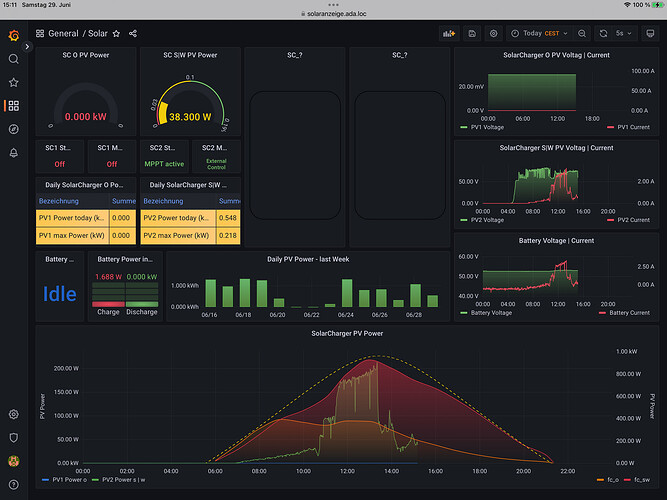Click the External Control mode value
This screenshot has width=667, height=500.
pyautogui.click(x=216, y=164)
